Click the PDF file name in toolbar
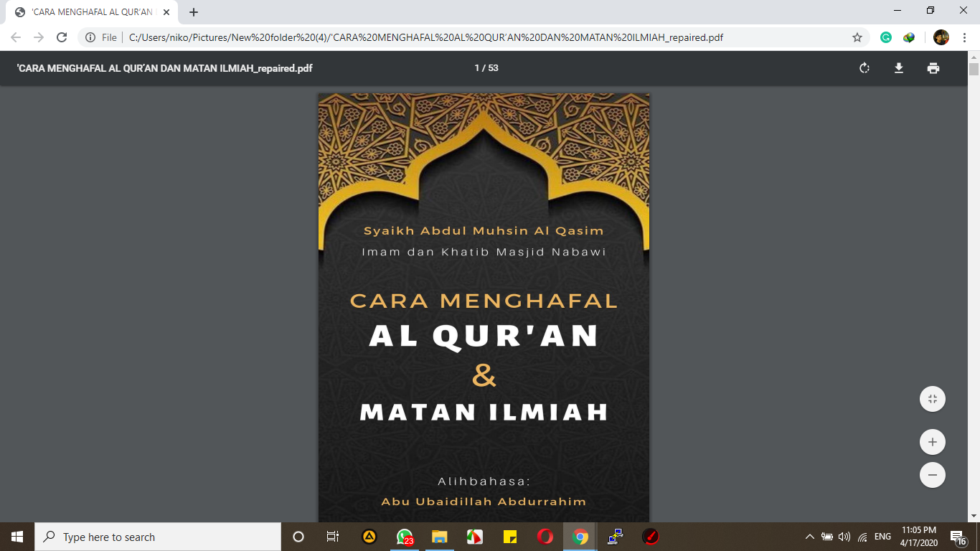 tap(164, 68)
